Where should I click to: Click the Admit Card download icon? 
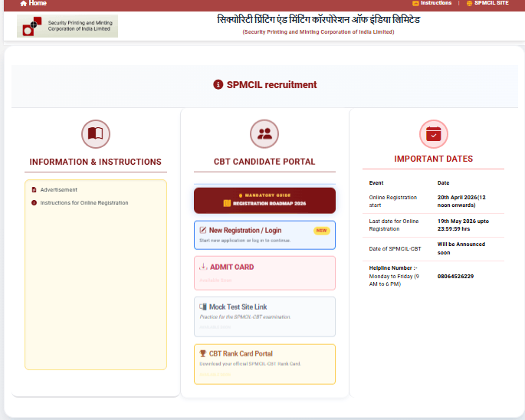pyautogui.click(x=203, y=267)
